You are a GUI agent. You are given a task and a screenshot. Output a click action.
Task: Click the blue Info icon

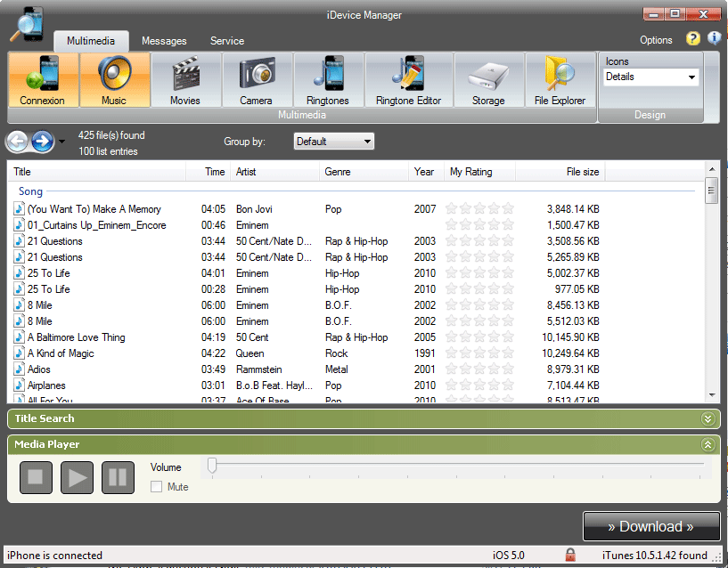coord(714,38)
